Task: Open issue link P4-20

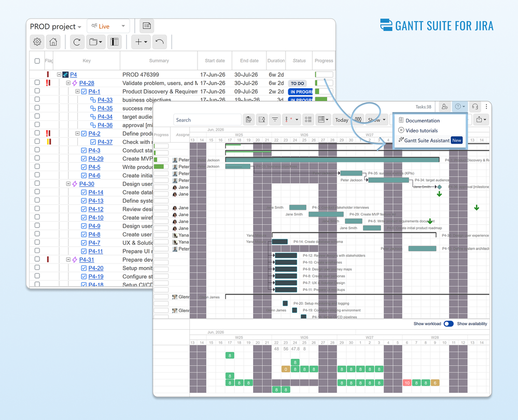Action: coord(96,268)
